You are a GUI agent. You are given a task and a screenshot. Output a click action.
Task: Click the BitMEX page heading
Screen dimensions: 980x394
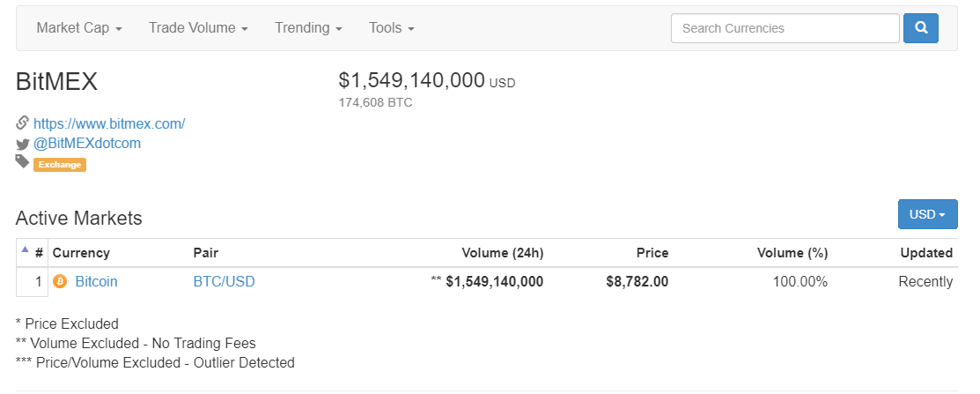[x=57, y=82]
